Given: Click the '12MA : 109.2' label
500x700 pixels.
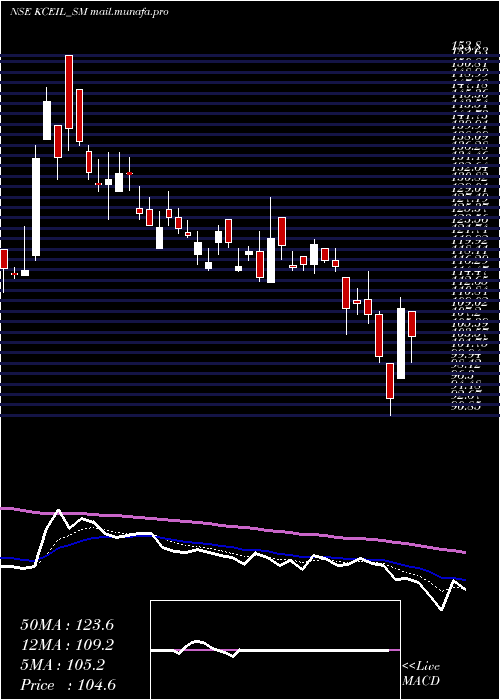Looking at the screenshot, I should 67,645.
